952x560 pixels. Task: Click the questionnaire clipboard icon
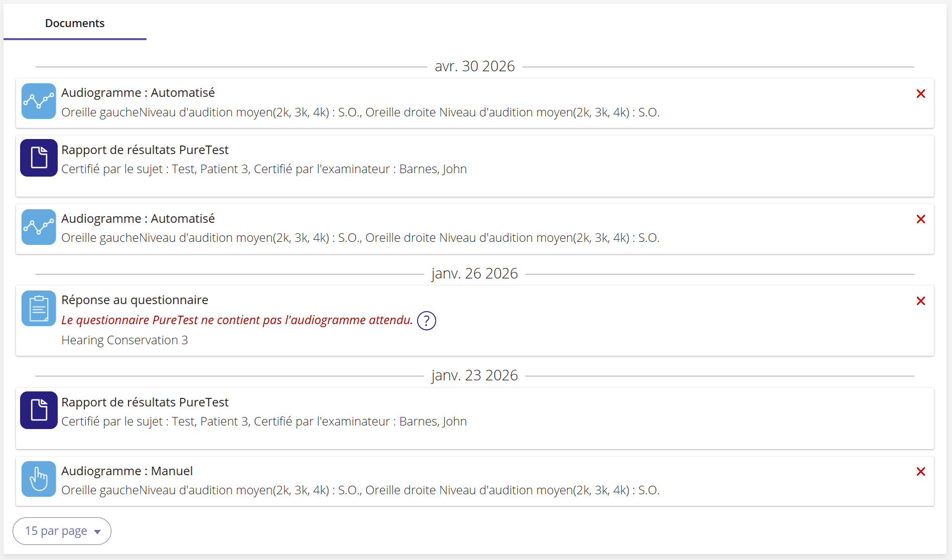(x=39, y=308)
